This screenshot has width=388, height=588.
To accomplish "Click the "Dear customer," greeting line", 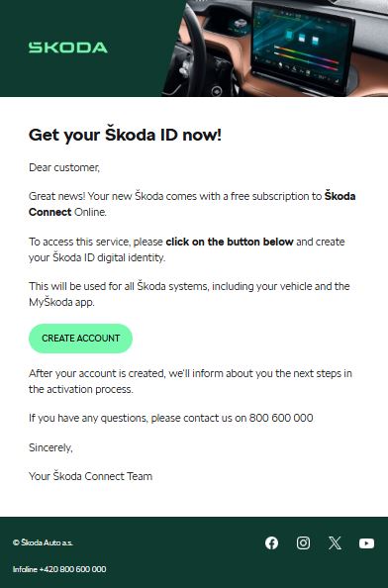I will (64, 167).
